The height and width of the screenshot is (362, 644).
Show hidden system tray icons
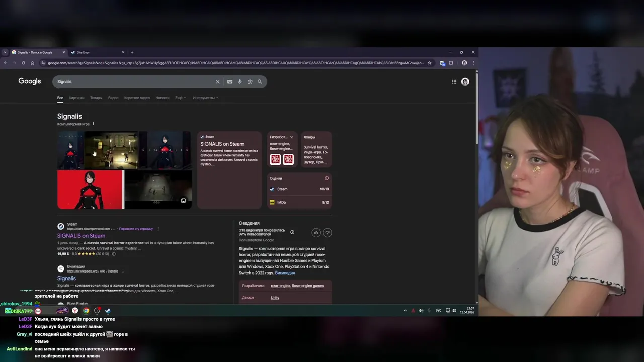point(405,311)
